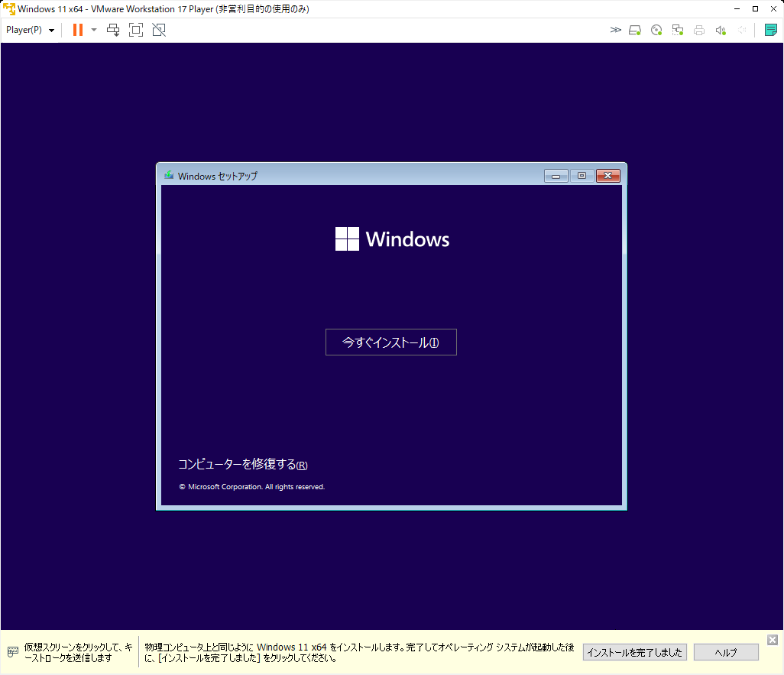Click the VMware Player title bar icon
784x675 pixels.
coord(9,9)
